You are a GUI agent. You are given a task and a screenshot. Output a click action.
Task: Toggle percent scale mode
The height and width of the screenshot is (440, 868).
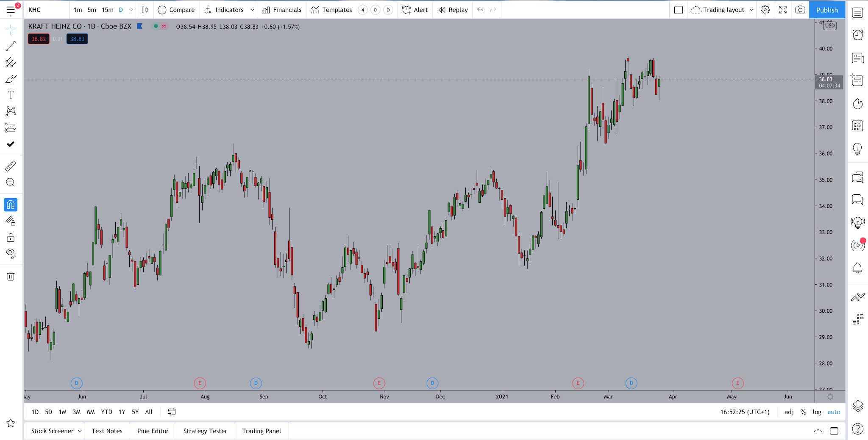803,412
